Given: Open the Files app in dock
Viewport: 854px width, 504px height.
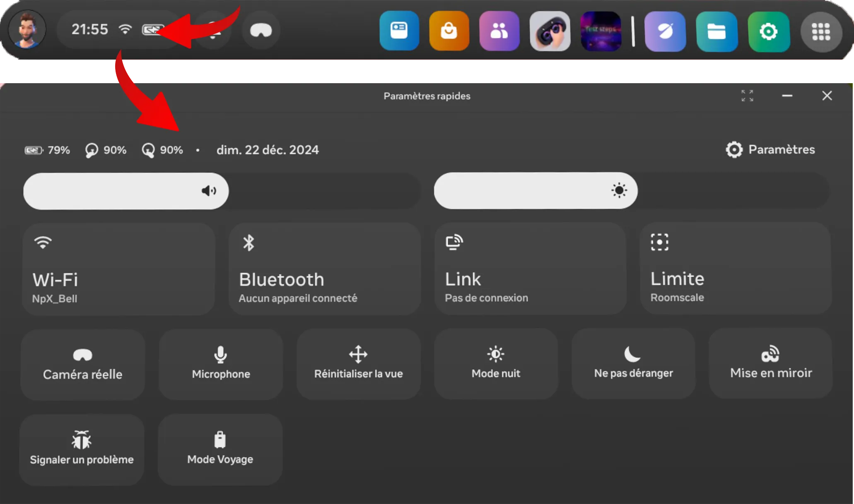Looking at the screenshot, I should pos(716,31).
